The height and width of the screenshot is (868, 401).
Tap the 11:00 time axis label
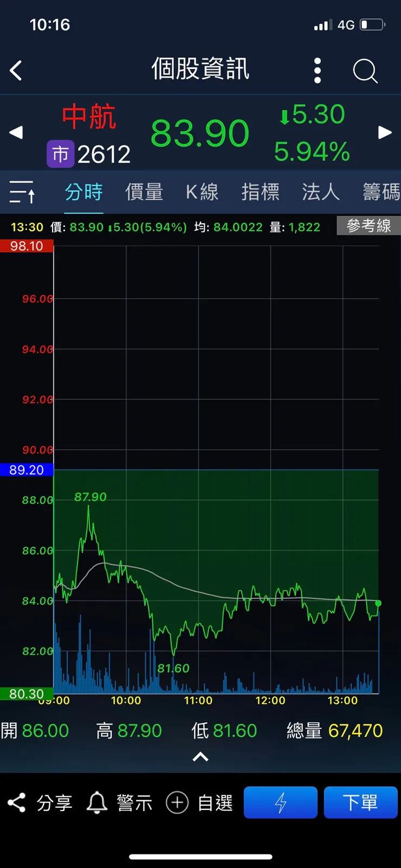[x=198, y=701]
